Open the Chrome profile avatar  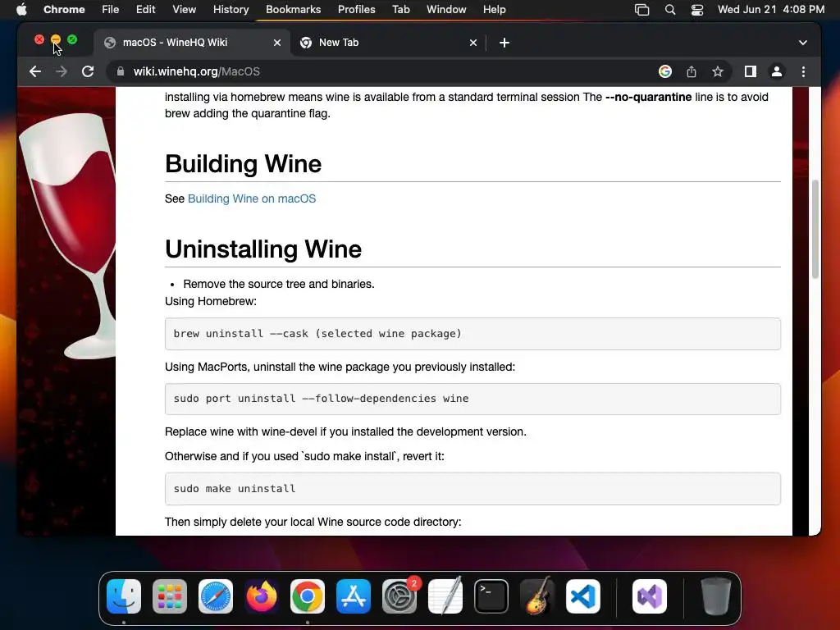[x=776, y=71]
